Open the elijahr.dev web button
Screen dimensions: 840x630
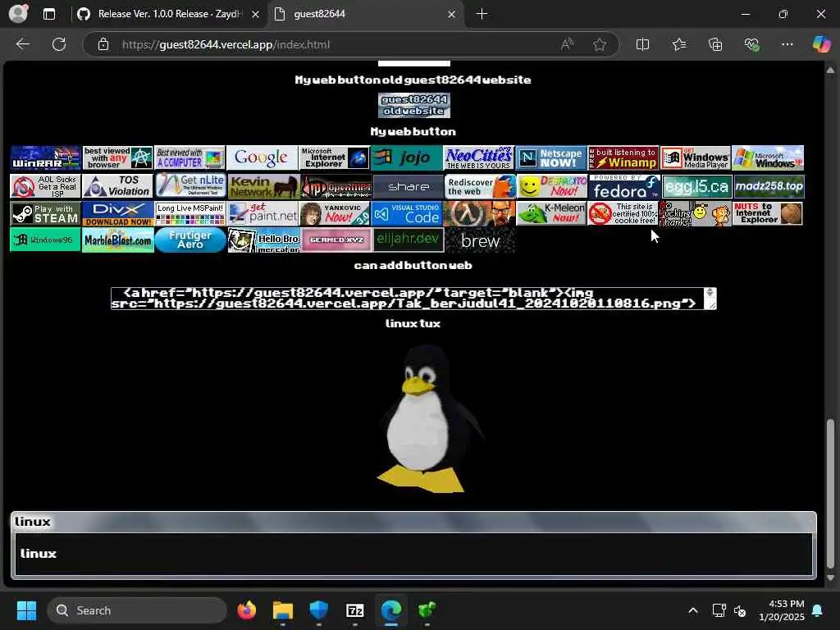[x=409, y=240]
